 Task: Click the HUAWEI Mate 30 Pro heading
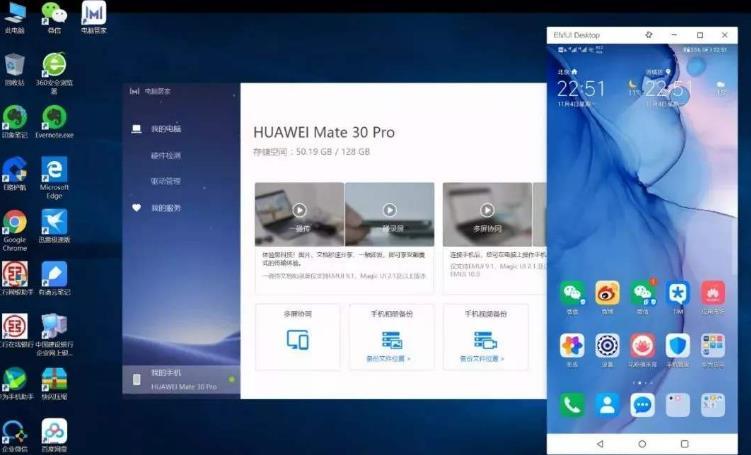[x=324, y=132]
